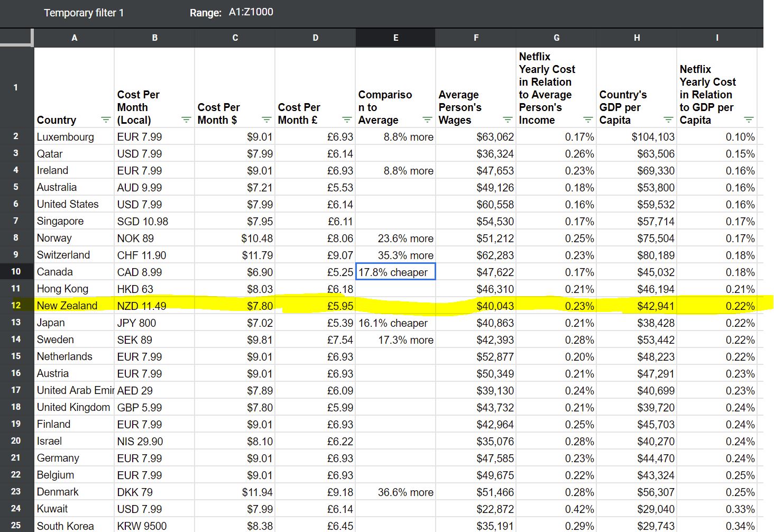Select row 10 header
Image resolution: width=774 pixels, height=532 pixels.
[16, 272]
